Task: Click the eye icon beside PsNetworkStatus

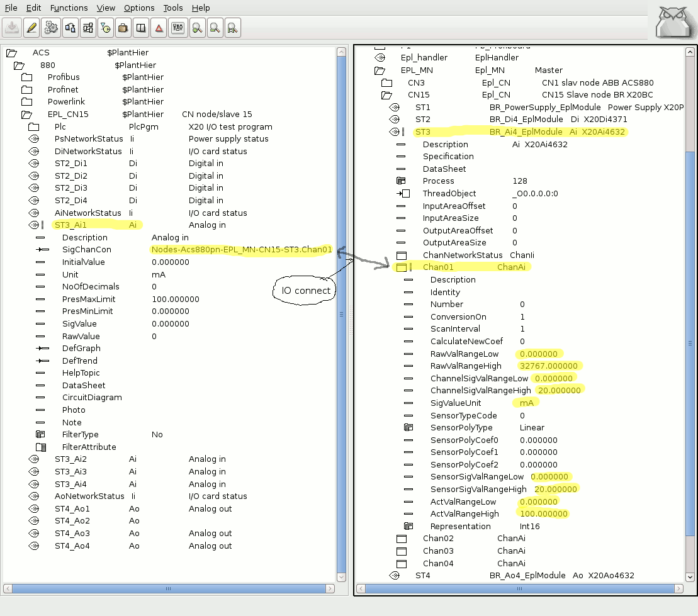Action: pos(34,139)
